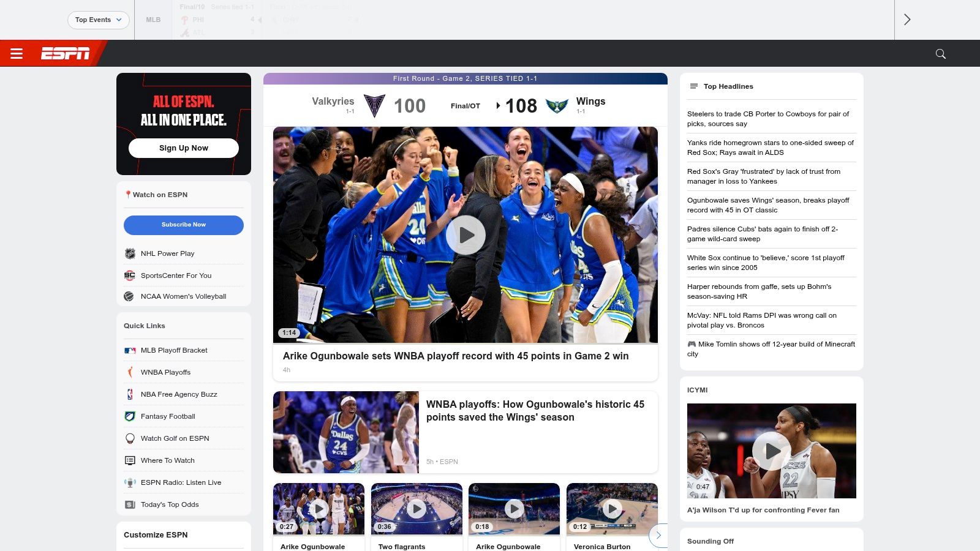Click the Wings team logo
The image size is (980, 551).
[557, 106]
